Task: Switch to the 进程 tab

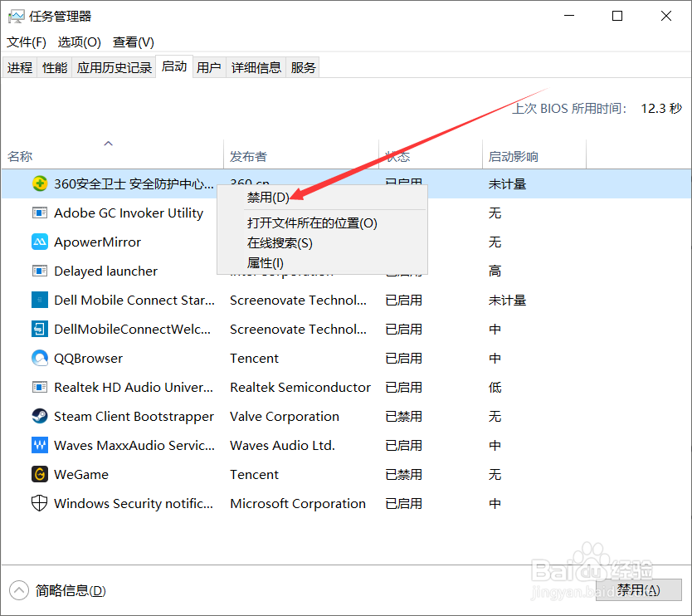Action: [20, 67]
